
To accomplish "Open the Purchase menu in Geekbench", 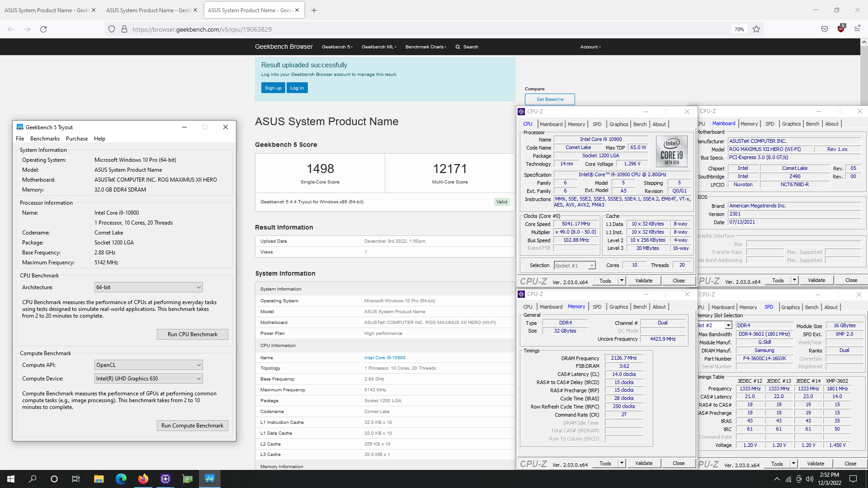I will (77, 139).
